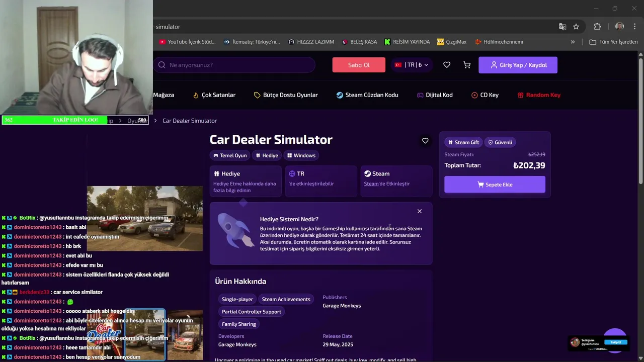Click the Car Dealer Simulator breadcrumb

pyautogui.click(x=190, y=121)
